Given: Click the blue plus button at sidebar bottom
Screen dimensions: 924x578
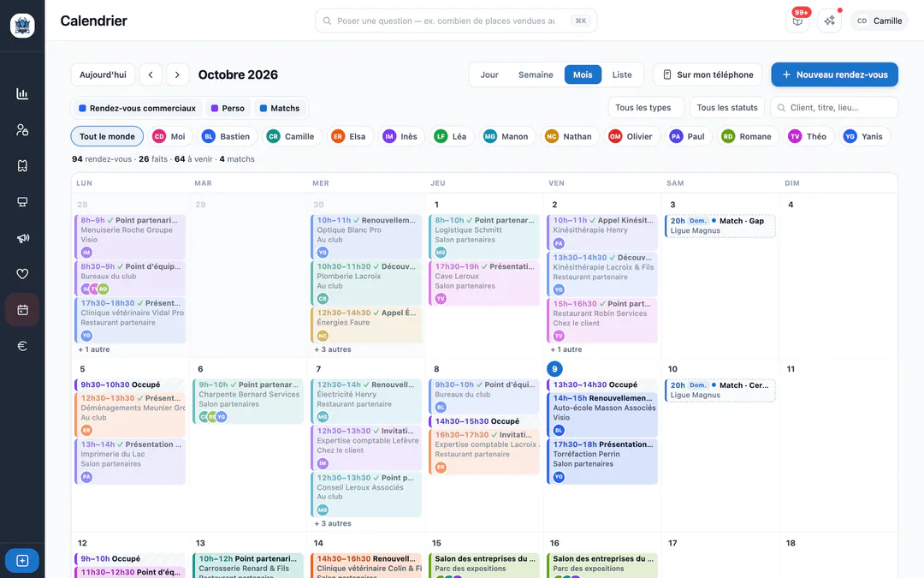Looking at the screenshot, I should tap(22, 560).
